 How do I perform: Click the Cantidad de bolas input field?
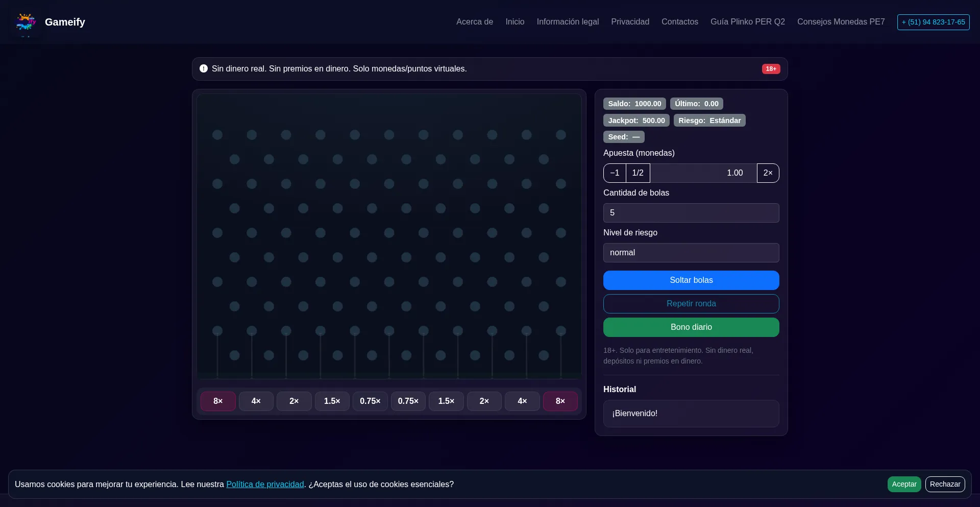coord(691,213)
